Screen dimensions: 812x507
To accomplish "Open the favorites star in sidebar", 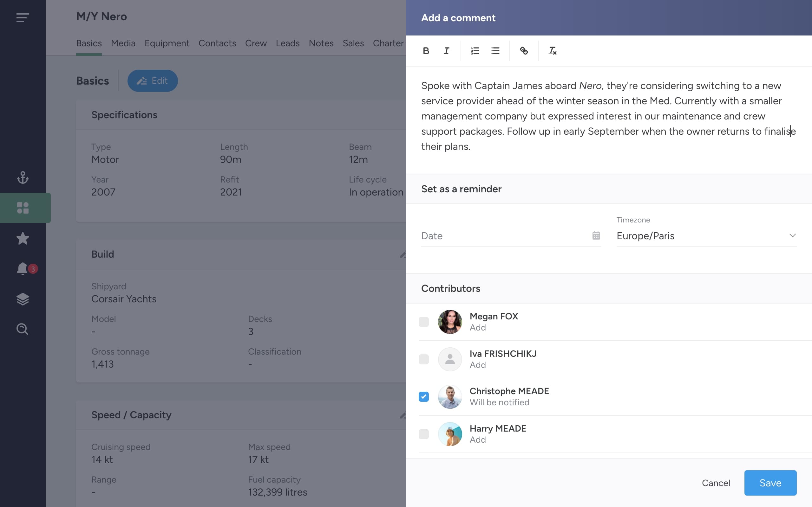I will point(23,238).
